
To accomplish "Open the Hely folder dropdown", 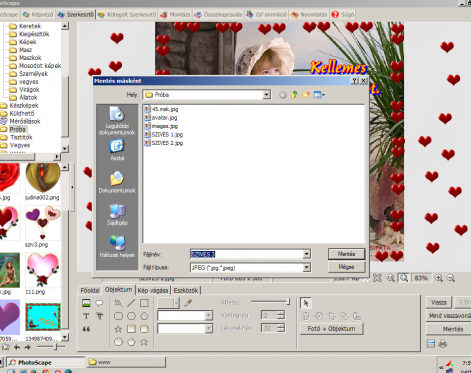I will point(266,95).
